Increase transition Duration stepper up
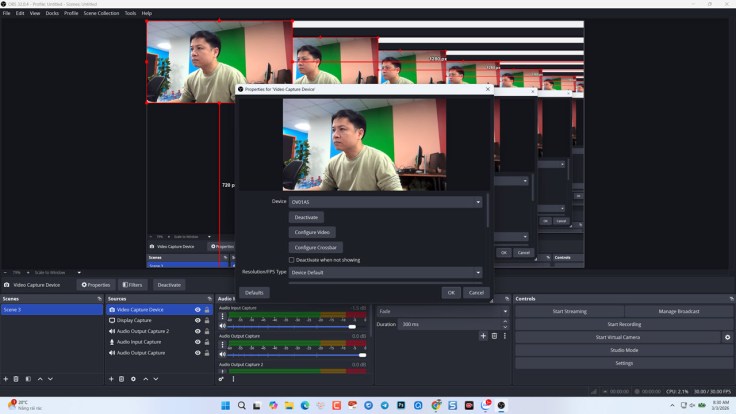 (x=505, y=322)
